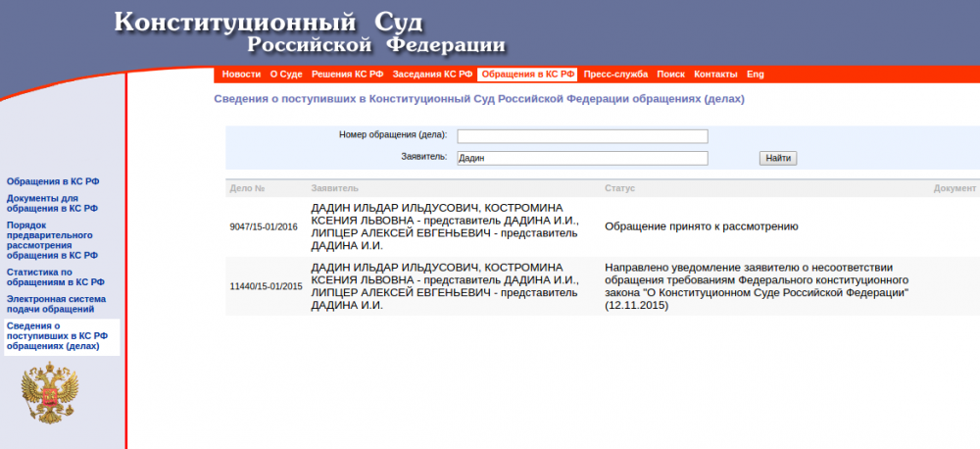
Task: Open Заседания КС РФ in navigation bar
Action: tap(432, 75)
